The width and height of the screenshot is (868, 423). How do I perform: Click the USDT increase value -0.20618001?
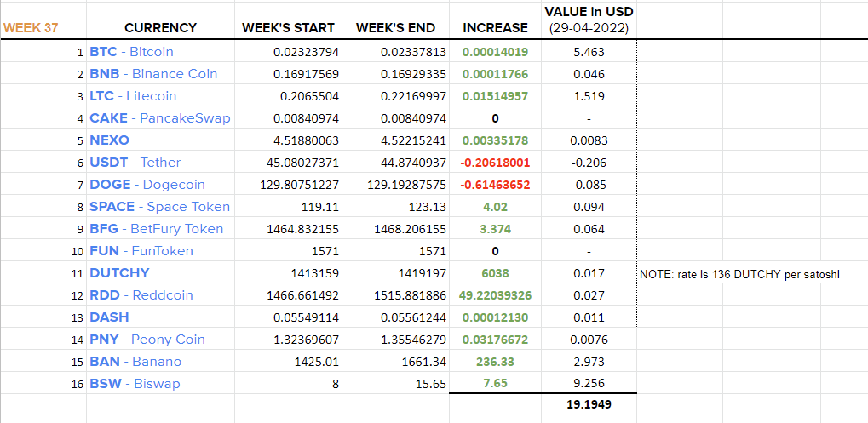coord(495,163)
